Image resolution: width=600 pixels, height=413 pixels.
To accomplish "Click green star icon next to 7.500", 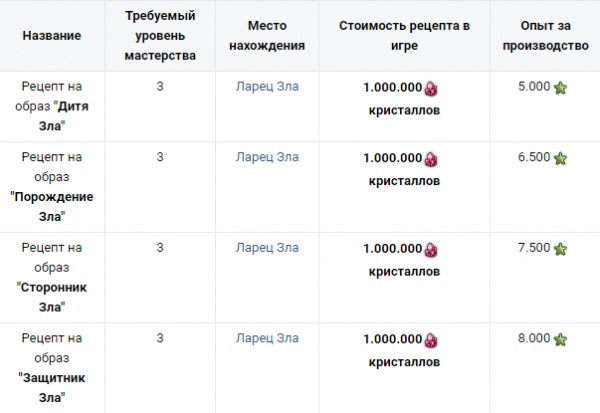I will [x=560, y=247].
